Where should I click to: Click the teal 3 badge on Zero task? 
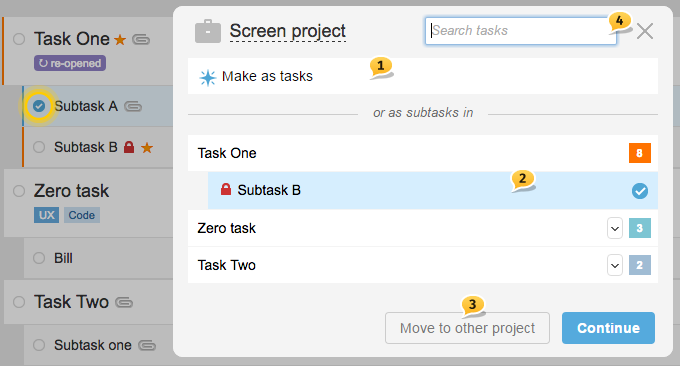pyautogui.click(x=640, y=228)
